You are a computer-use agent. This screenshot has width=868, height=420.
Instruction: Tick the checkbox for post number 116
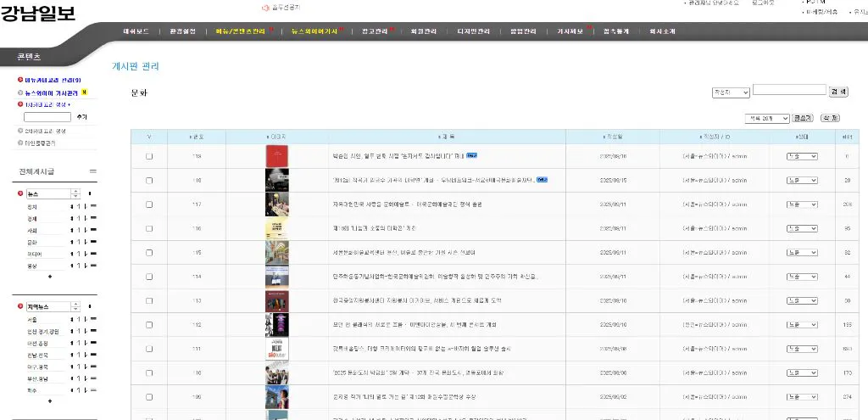[149, 228]
